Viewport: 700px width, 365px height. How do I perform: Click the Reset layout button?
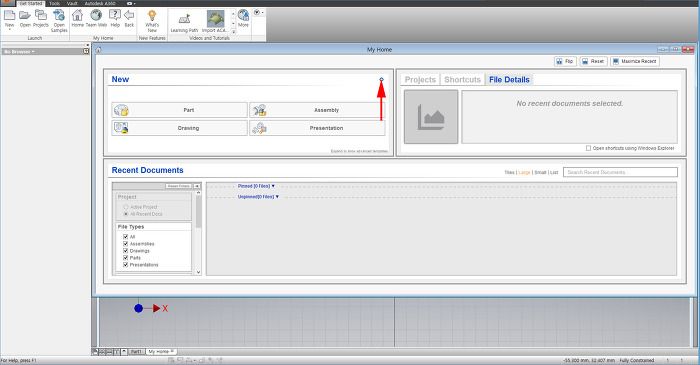(593, 61)
